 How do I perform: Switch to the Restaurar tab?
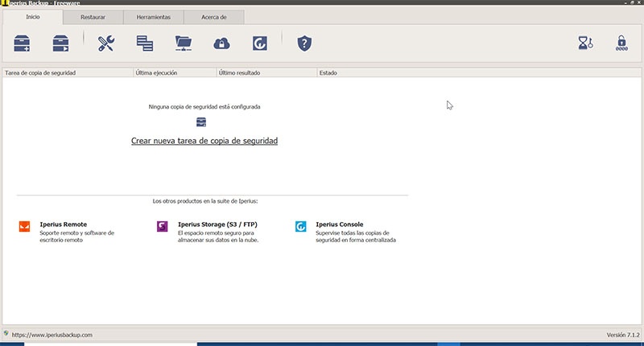tap(93, 17)
